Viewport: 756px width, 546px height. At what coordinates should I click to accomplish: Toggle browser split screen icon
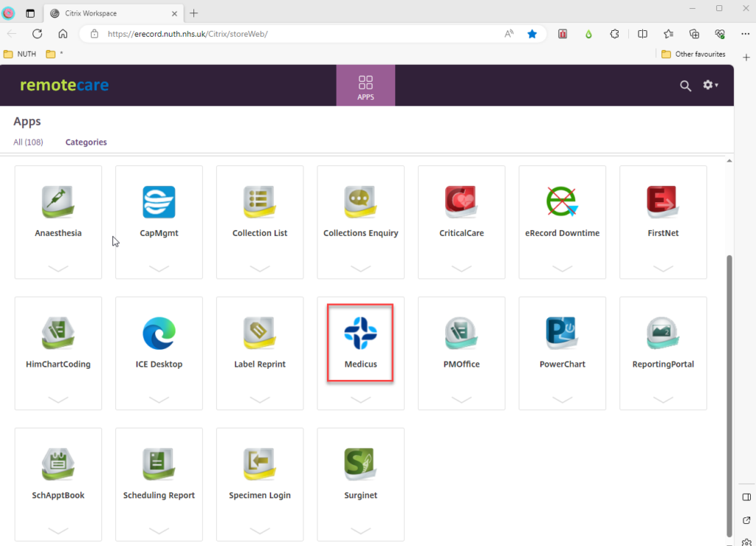pos(642,34)
